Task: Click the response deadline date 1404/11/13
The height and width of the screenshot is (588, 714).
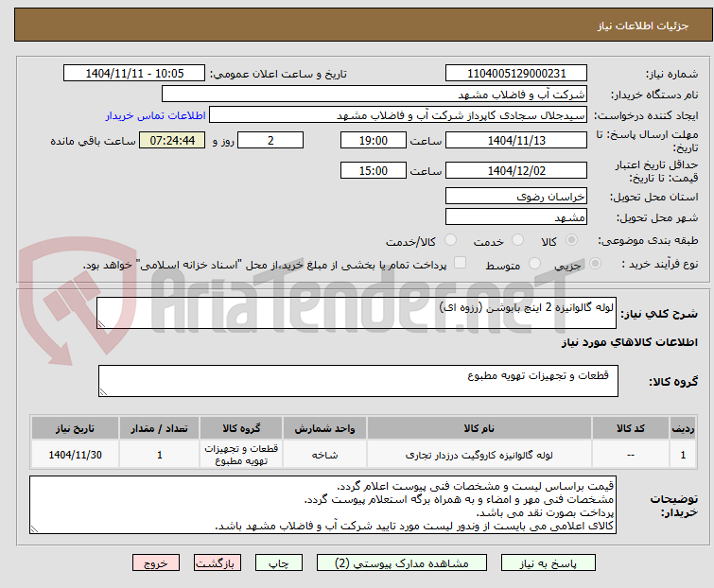Action: 516,140
